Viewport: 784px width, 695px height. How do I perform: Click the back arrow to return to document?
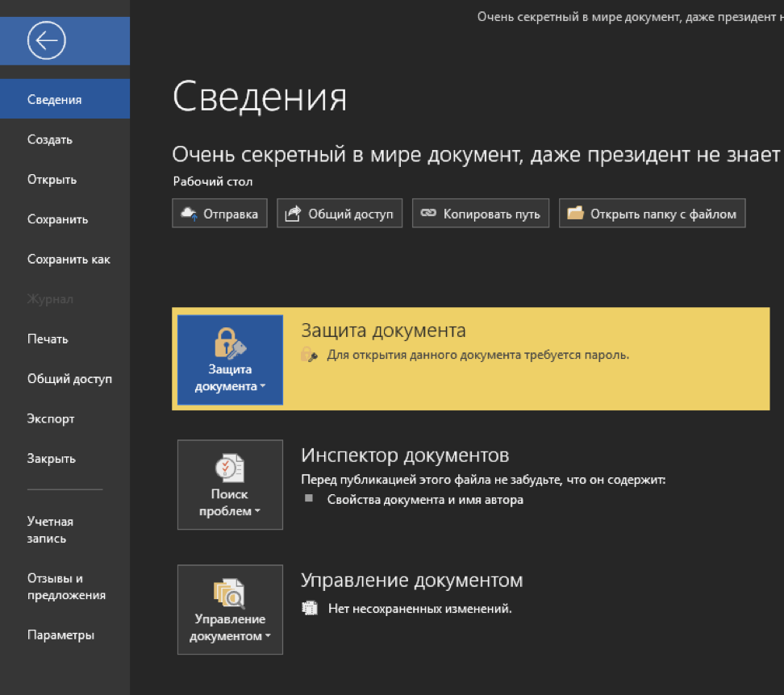pyautogui.click(x=47, y=40)
